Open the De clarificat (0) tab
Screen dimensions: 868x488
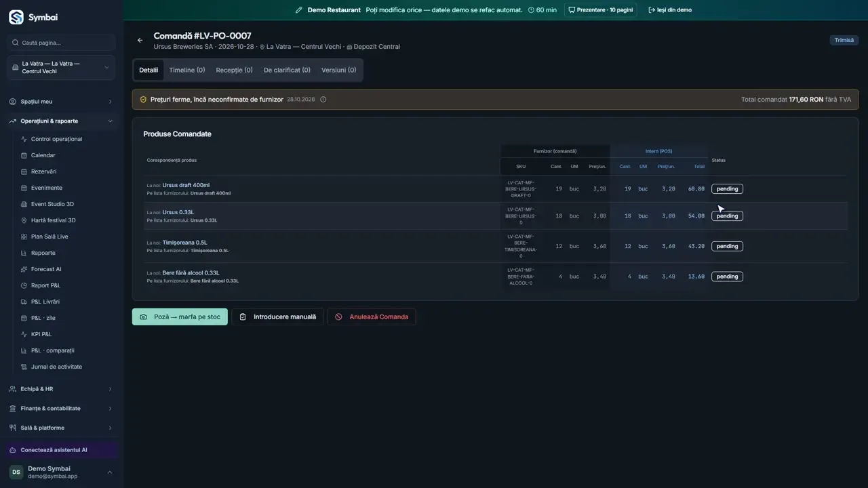(287, 70)
